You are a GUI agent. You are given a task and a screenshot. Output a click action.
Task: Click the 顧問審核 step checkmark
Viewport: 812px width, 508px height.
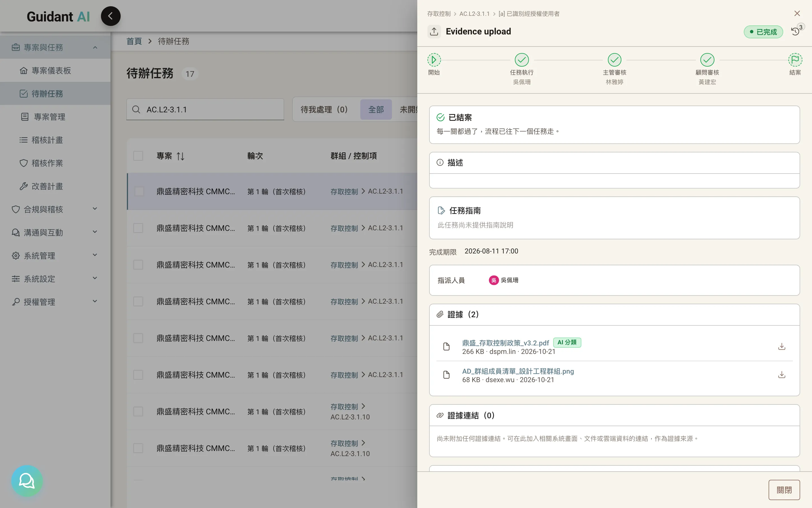coord(707,60)
